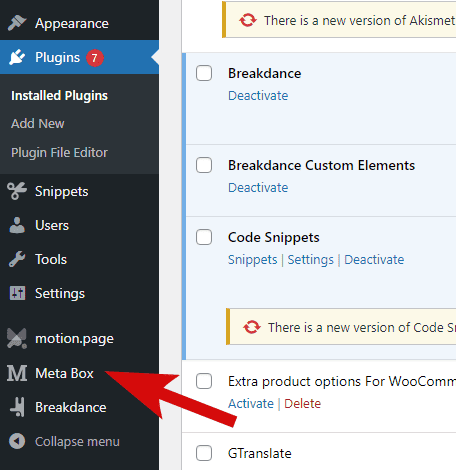This screenshot has width=456, height=470.
Task: Open the Breakdance sidebar menu
Action: pyautogui.click(x=79, y=407)
